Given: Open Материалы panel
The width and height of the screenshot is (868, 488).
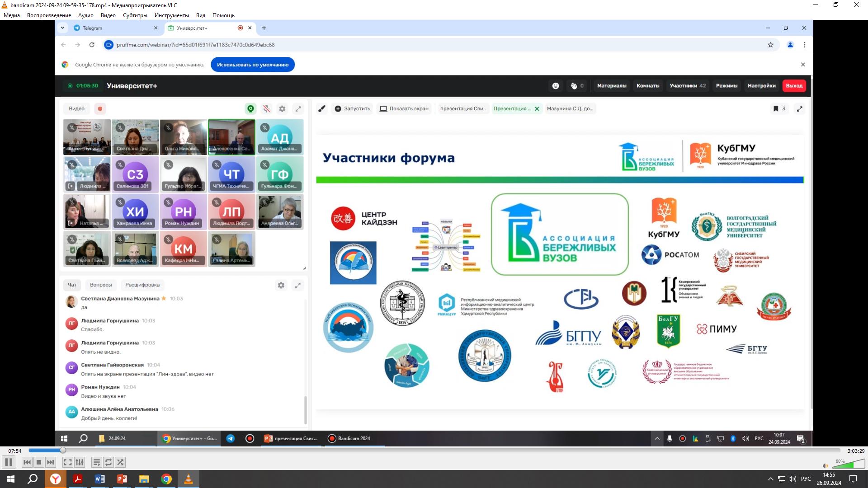Looking at the screenshot, I should pyautogui.click(x=611, y=86).
